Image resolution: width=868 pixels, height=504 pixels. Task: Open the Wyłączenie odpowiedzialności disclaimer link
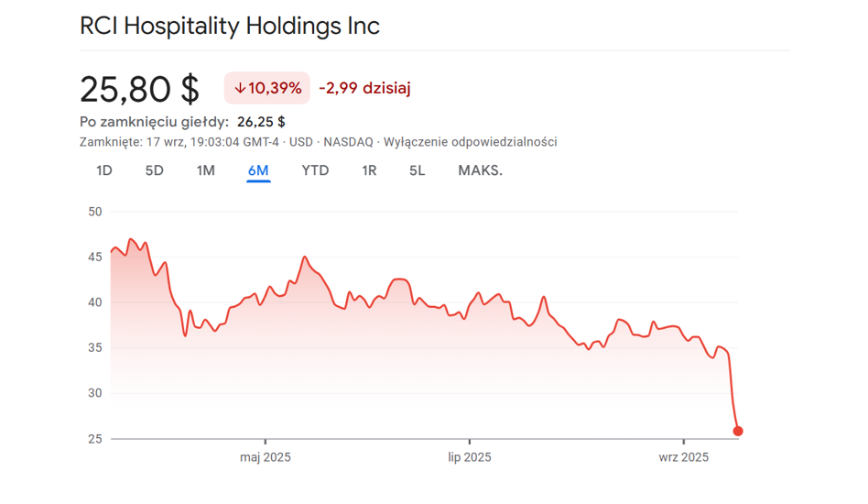[x=470, y=142]
